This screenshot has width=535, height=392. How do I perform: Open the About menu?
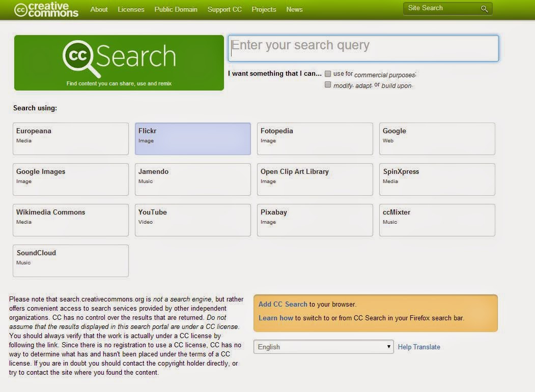point(99,10)
